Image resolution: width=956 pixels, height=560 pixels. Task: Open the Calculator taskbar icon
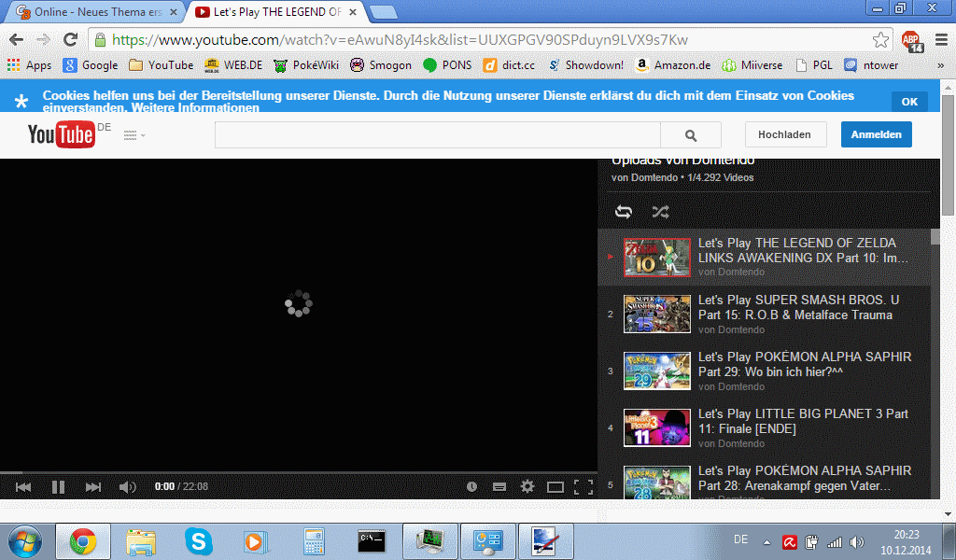[x=314, y=541]
